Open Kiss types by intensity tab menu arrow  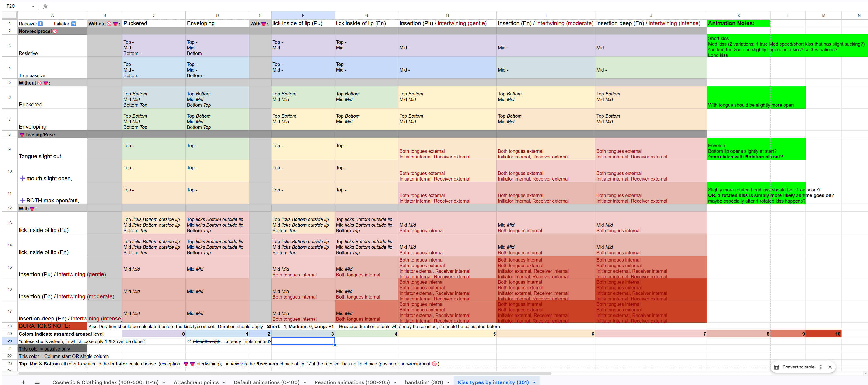(x=534, y=382)
